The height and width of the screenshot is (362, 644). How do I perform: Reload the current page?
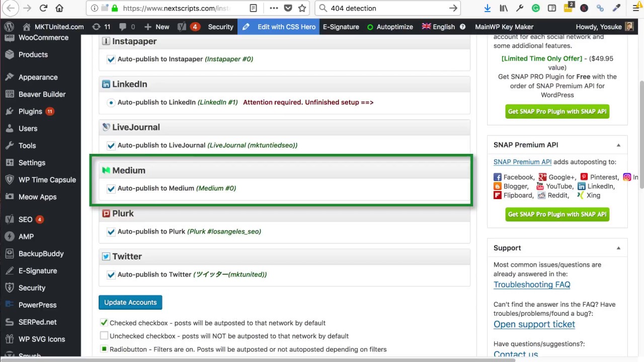[43, 8]
